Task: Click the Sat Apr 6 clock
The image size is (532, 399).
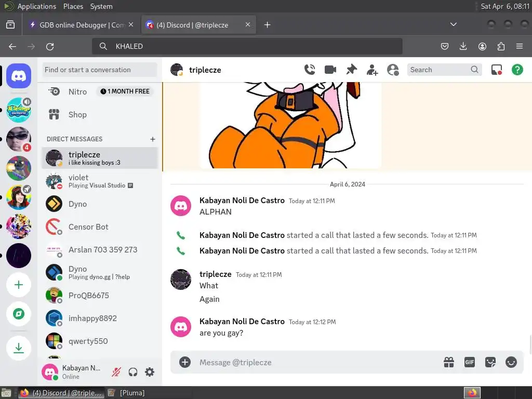Action: pos(505,6)
